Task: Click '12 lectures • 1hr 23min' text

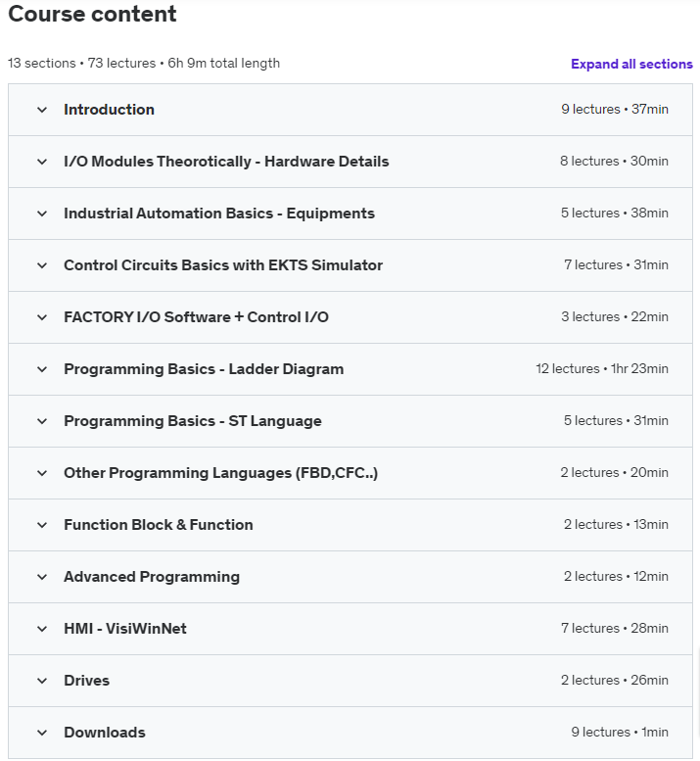Action: pyautogui.click(x=602, y=369)
